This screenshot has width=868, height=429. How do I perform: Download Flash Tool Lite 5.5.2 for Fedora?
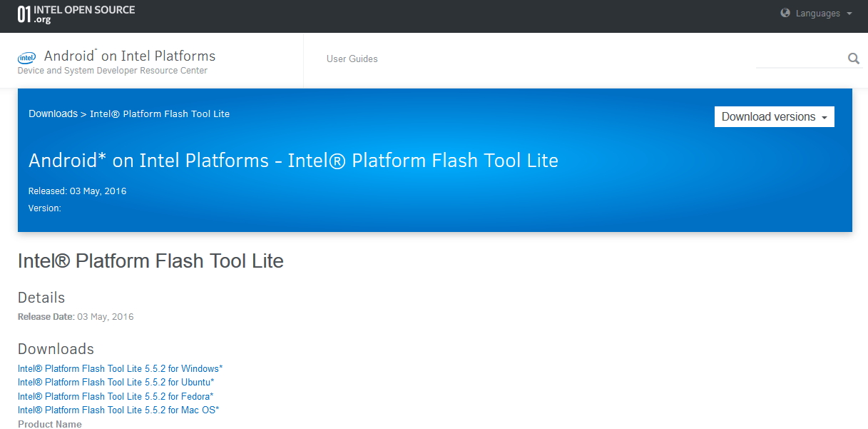(116, 396)
